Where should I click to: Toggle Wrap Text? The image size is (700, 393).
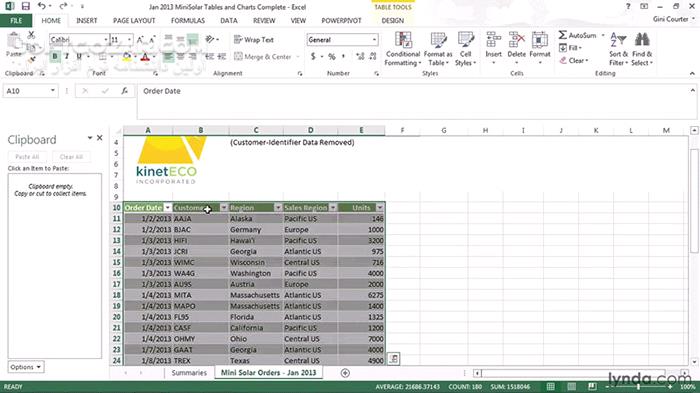pos(254,40)
